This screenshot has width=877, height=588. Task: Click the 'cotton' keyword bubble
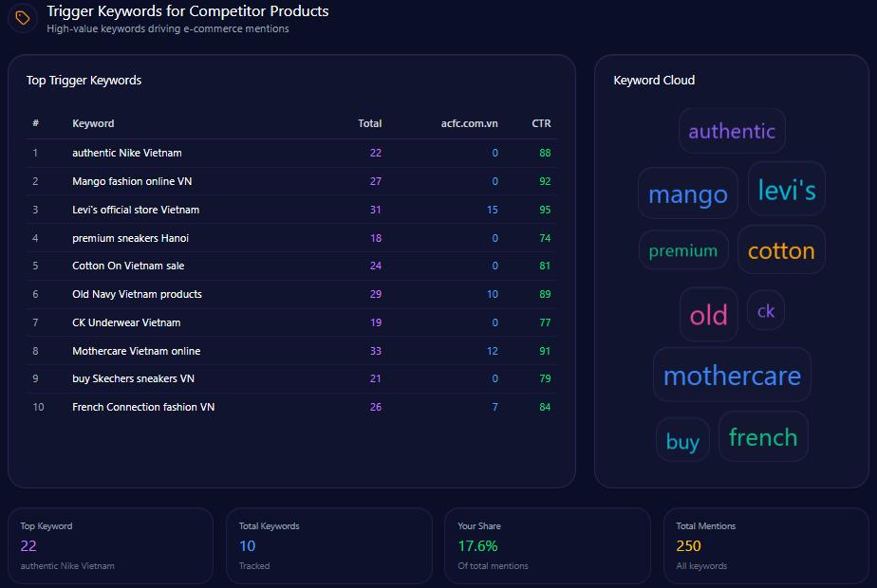[781, 250]
